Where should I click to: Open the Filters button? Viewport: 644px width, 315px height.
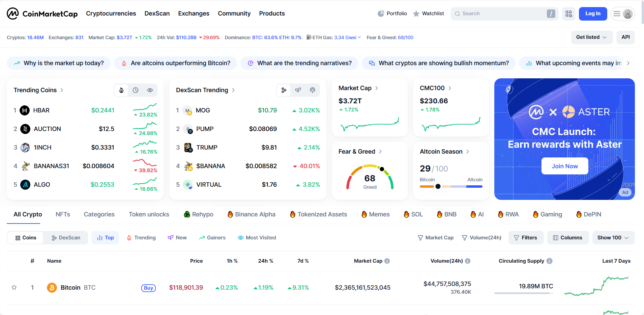click(x=526, y=238)
